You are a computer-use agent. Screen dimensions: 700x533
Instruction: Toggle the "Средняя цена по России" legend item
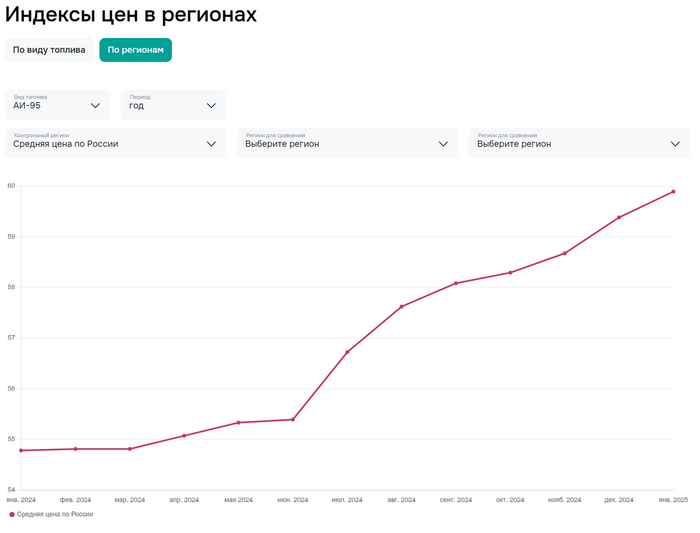click(55, 514)
